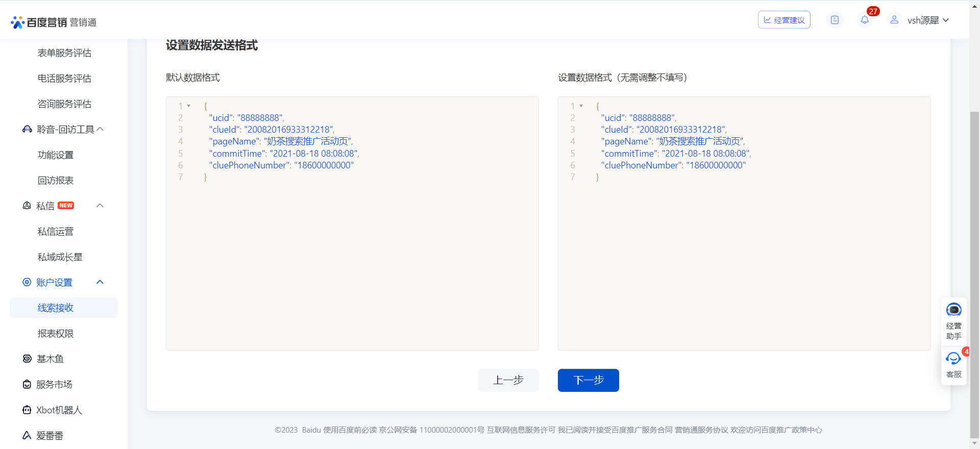The width and height of the screenshot is (980, 449).
Task: Click "clueId" line in default format editor
Action: [x=272, y=130]
